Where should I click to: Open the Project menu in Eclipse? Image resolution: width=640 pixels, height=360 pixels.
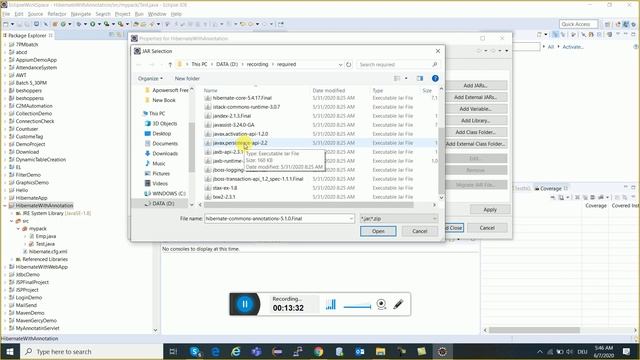pyautogui.click(x=122, y=14)
